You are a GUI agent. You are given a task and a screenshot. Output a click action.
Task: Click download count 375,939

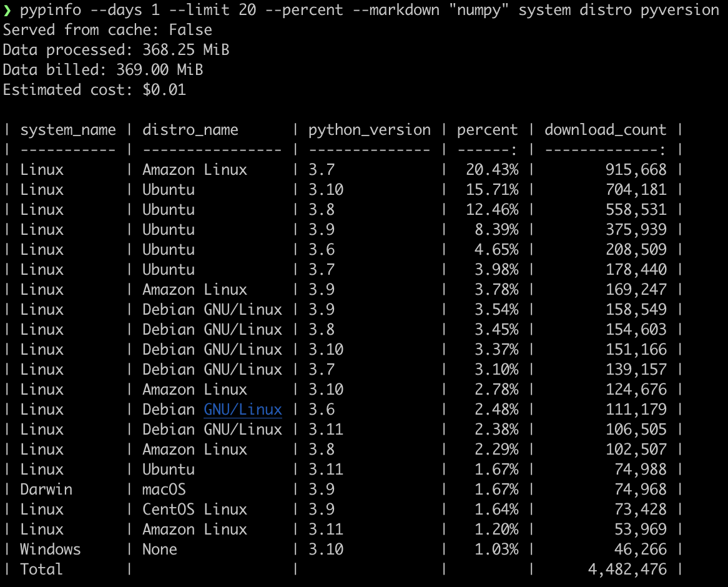[x=636, y=229]
